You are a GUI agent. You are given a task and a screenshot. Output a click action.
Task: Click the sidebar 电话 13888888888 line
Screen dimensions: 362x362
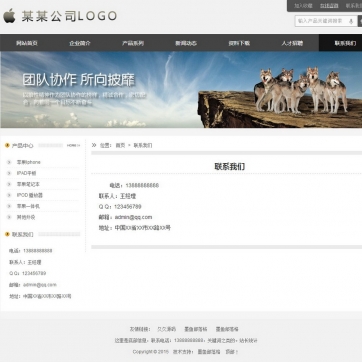(31, 251)
